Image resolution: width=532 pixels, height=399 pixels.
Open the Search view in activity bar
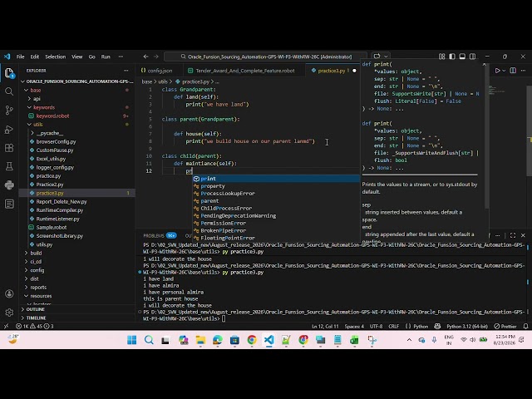9,91
